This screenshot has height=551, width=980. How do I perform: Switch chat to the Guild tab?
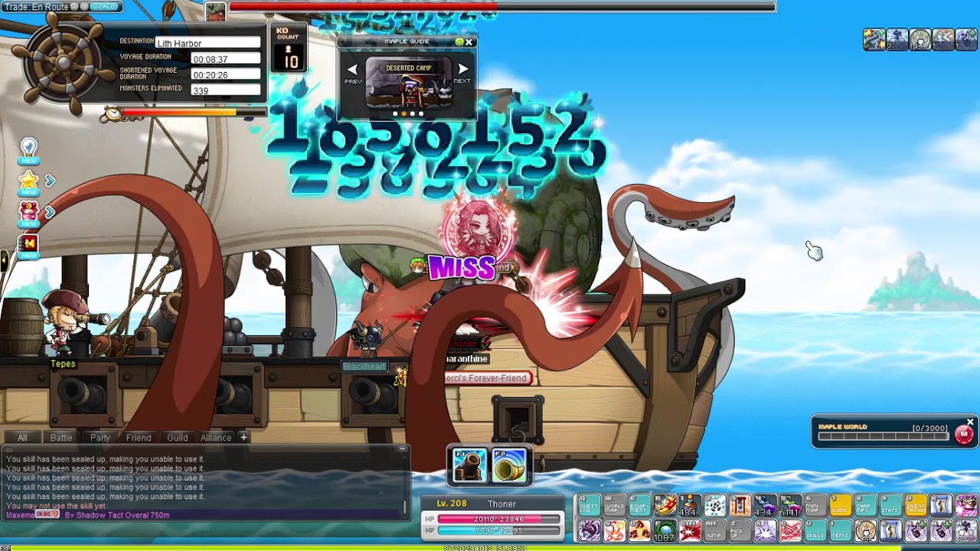178,438
